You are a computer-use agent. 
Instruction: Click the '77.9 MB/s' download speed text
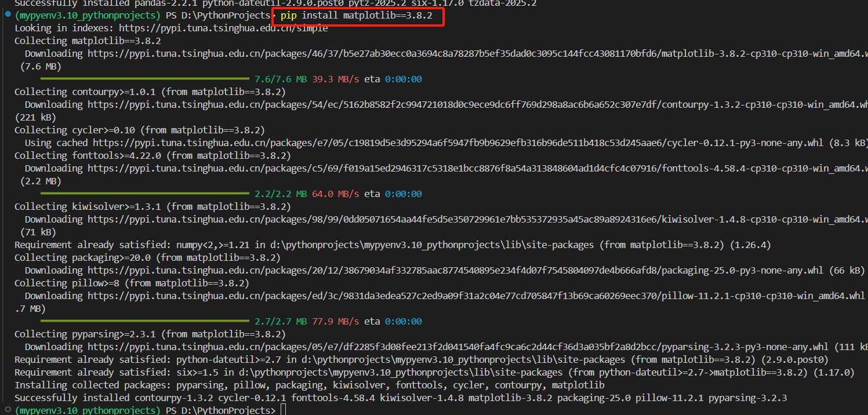click(336, 321)
